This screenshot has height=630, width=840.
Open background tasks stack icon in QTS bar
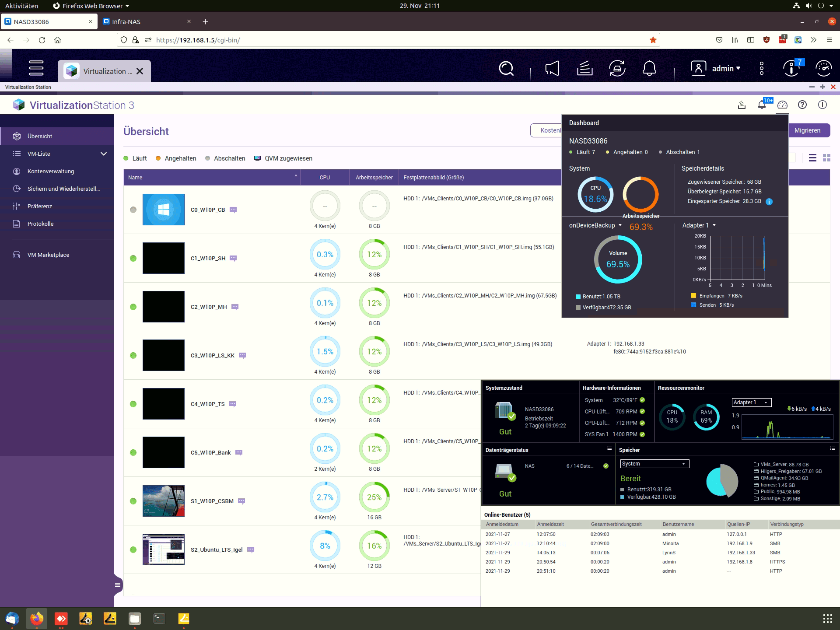[584, 69]
